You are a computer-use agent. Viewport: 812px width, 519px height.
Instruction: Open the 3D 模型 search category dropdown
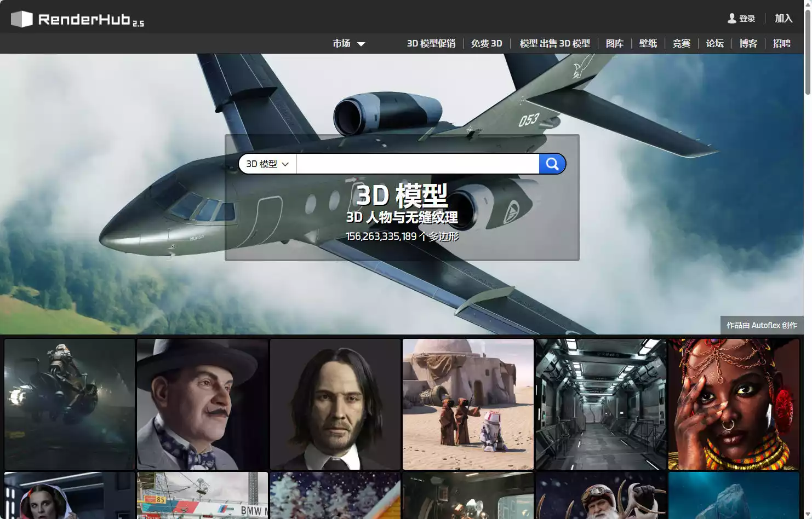[267, 164]
